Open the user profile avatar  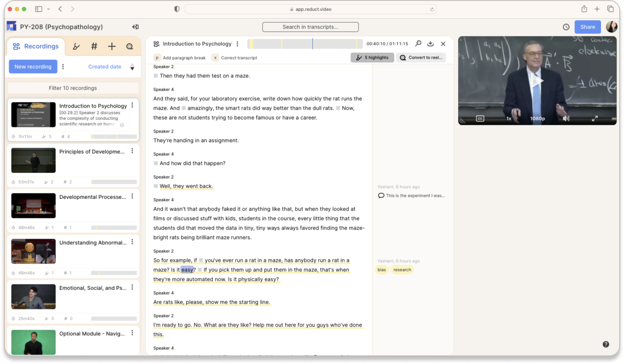click(x=612, y=27)
